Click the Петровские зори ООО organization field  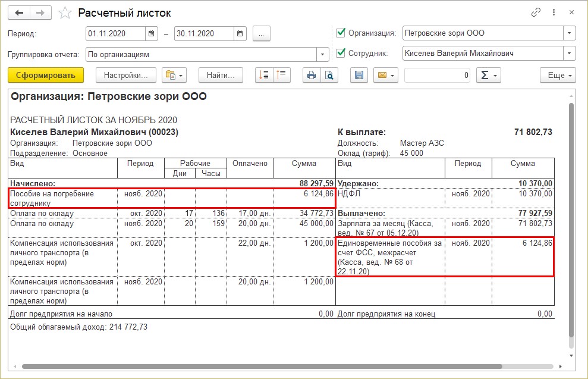[483, 33]
